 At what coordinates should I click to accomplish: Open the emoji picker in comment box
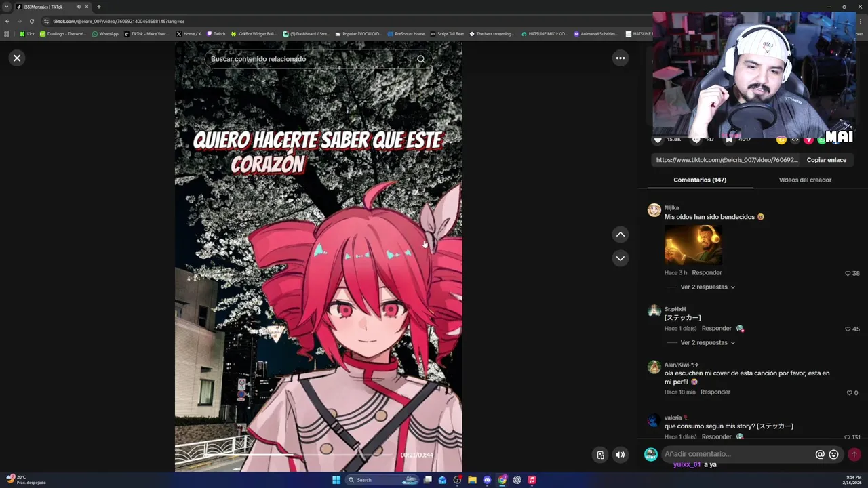coord(834,455)
